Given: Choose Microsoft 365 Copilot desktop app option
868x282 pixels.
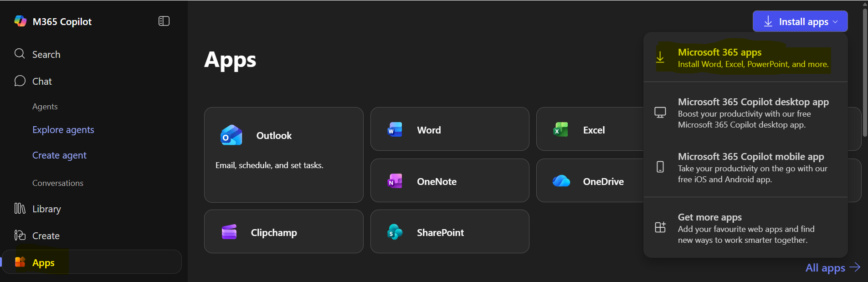Looking at the screenshot, I should coord(745,113).
